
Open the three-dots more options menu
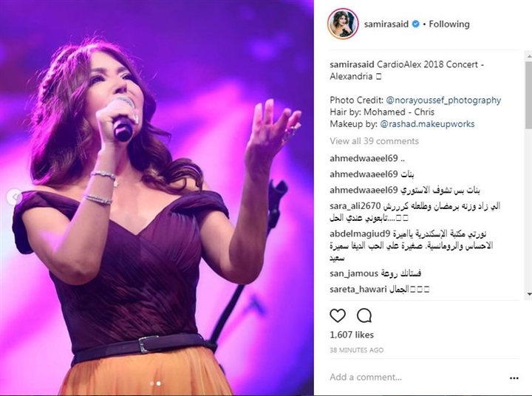coord(514,378)
